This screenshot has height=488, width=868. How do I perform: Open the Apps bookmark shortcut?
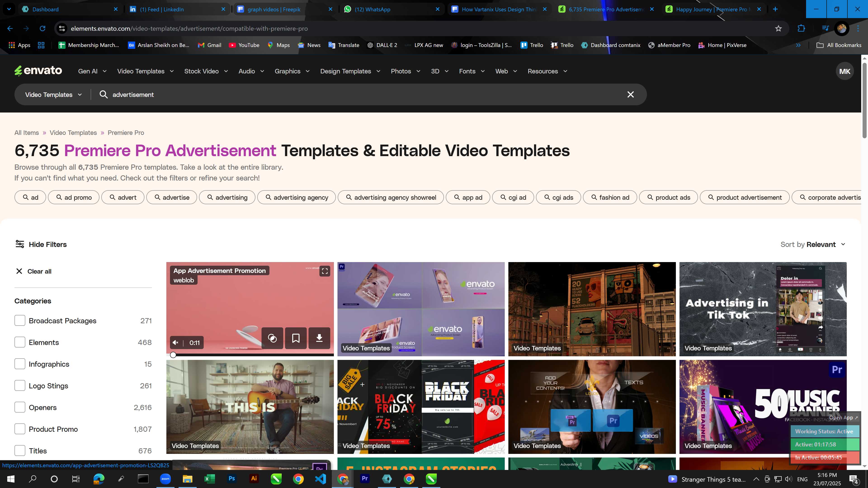pyautogui.click(x=19, y=45)
